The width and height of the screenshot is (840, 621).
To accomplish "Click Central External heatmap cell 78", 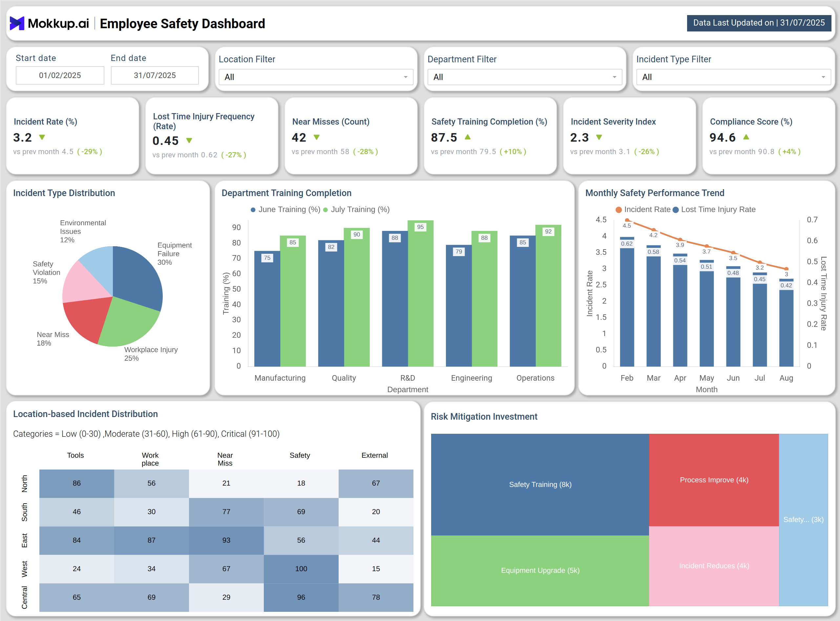I will click(x=376, y=597).
